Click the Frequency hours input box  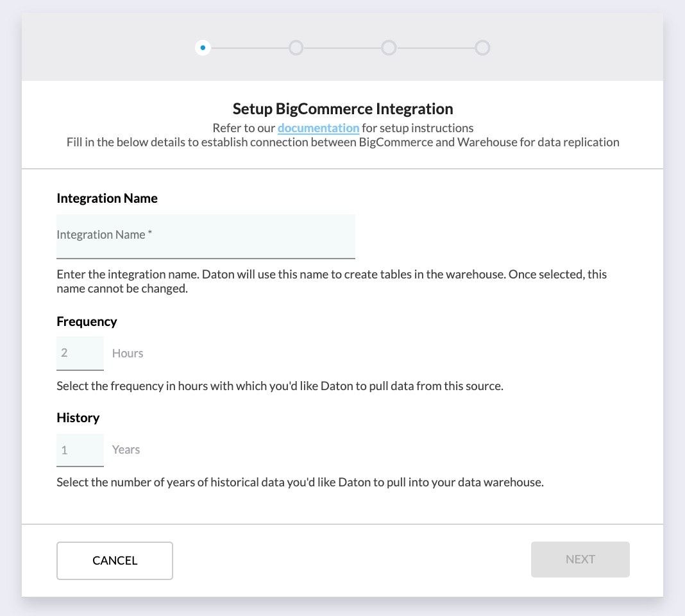click(x=80, y=353)
